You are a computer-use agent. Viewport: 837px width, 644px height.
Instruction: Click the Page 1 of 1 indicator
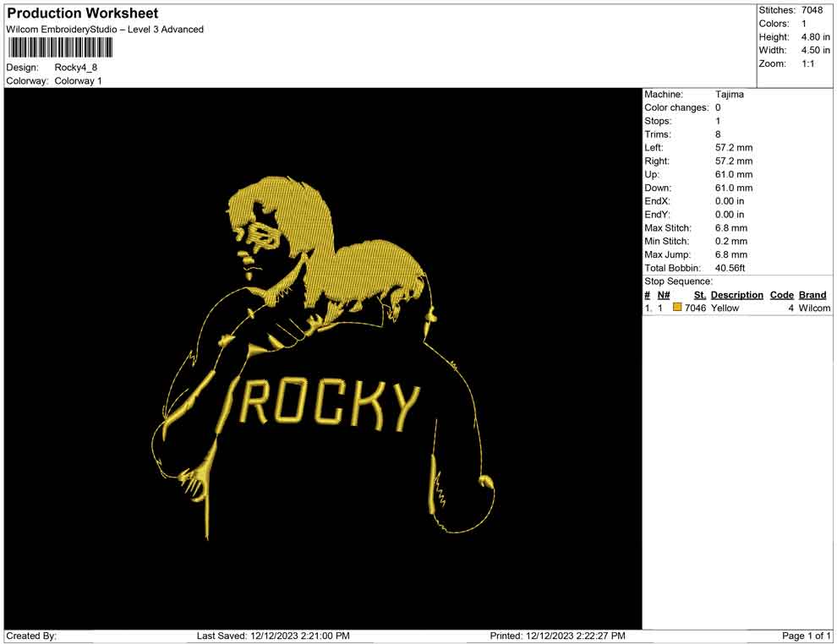(x=807, y=636)
